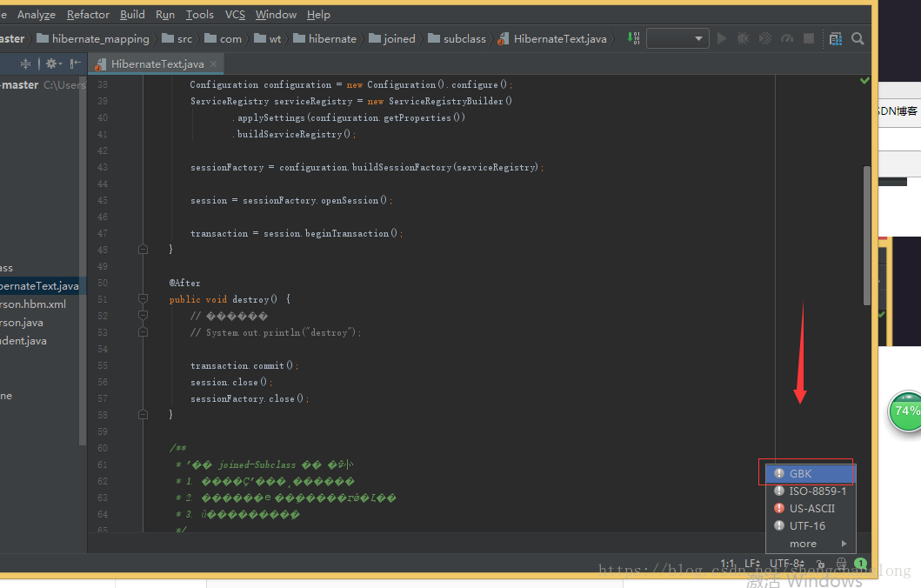Viewport: 921px width, 588px height.
Task: Open the UTF-8 encoding selector
Action: point(787,564)
